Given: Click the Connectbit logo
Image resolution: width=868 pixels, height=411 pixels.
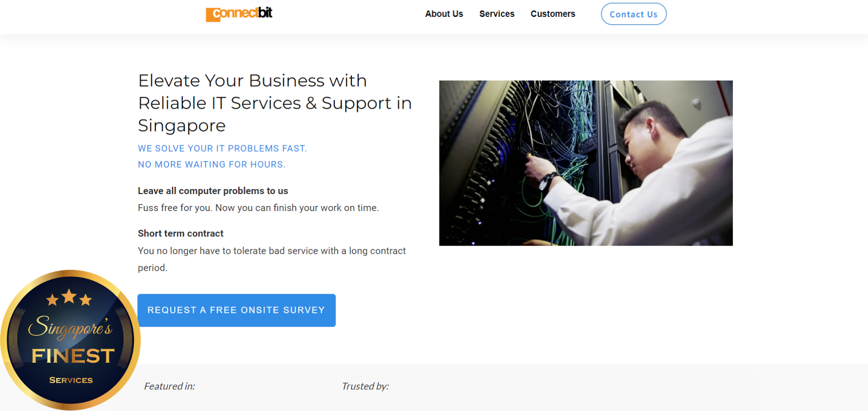Looking at the screenshot, I should click(239, 14).
